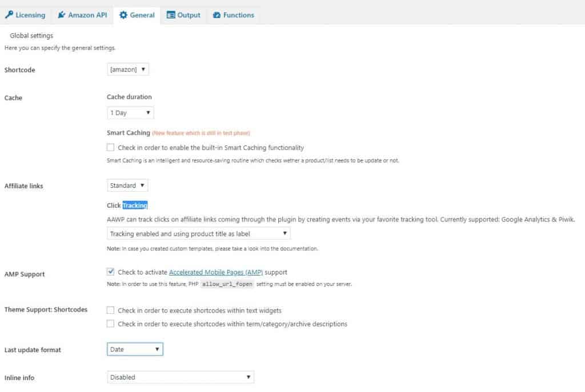Uncheck the AMP support checkbox

(x=110, y=272)
